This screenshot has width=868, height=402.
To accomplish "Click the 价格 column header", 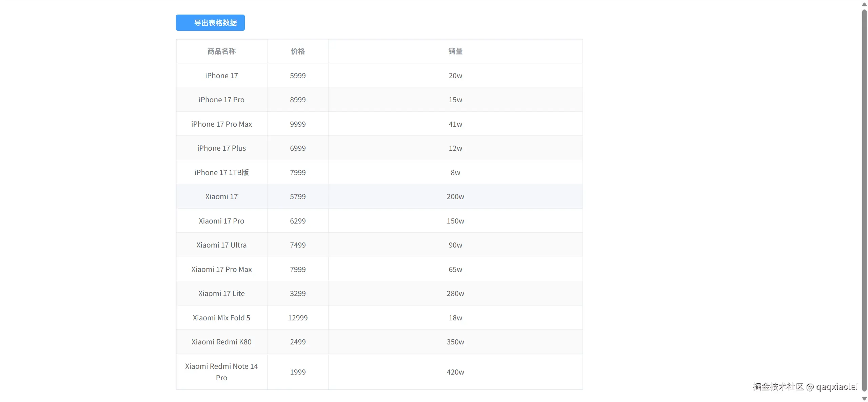I will (x=298, y=51).
